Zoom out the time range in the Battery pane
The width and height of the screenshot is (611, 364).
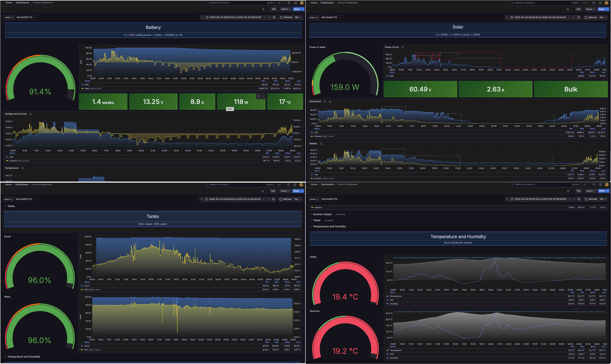[274, 17]
